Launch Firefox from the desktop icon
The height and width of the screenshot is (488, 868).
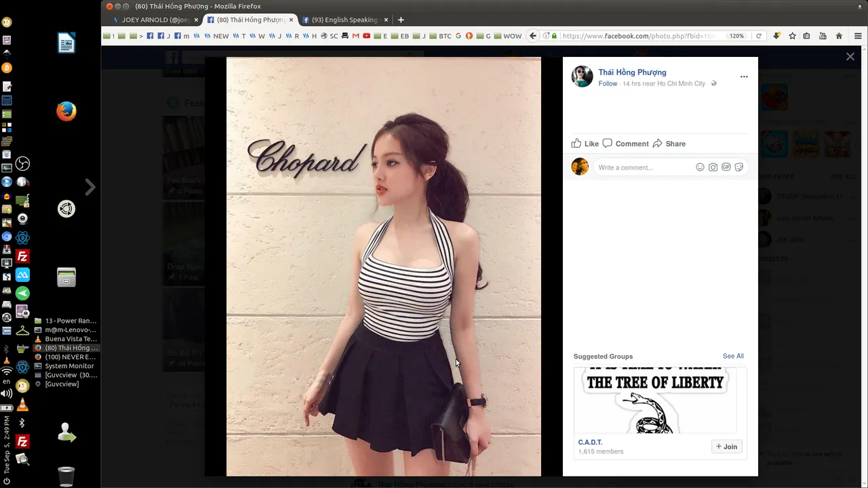coord(66,110)
